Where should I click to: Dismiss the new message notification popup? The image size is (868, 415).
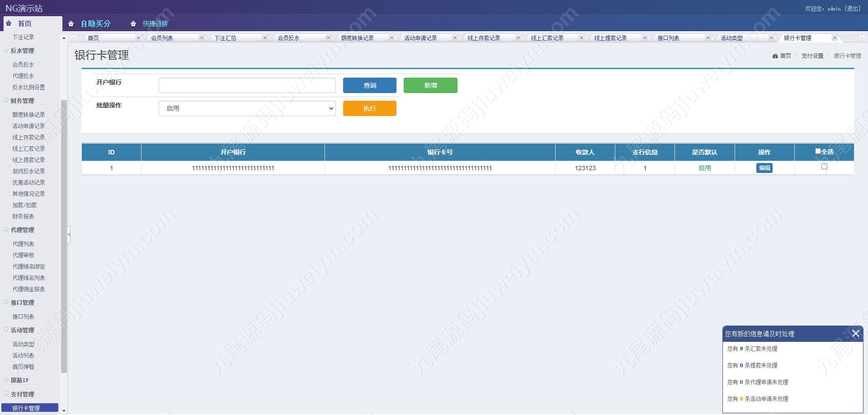[855, 334]
